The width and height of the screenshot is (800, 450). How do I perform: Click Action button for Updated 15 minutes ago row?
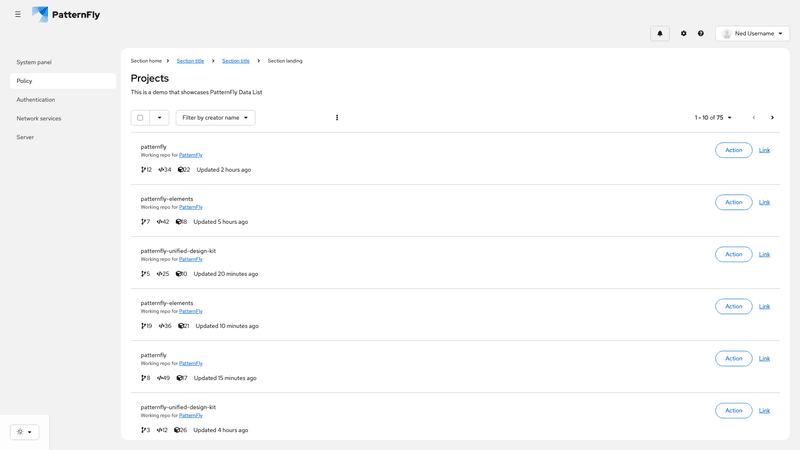(733, 358)
